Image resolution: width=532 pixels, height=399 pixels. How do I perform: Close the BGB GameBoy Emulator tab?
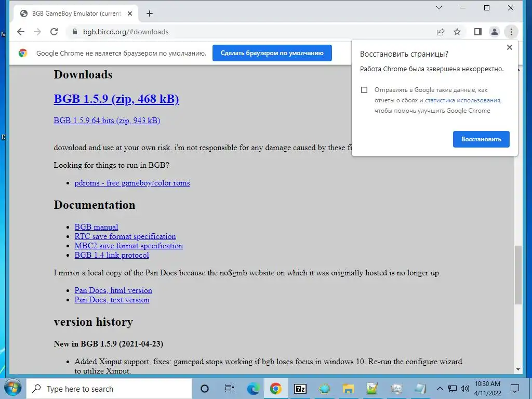click(x=129, y=14)
